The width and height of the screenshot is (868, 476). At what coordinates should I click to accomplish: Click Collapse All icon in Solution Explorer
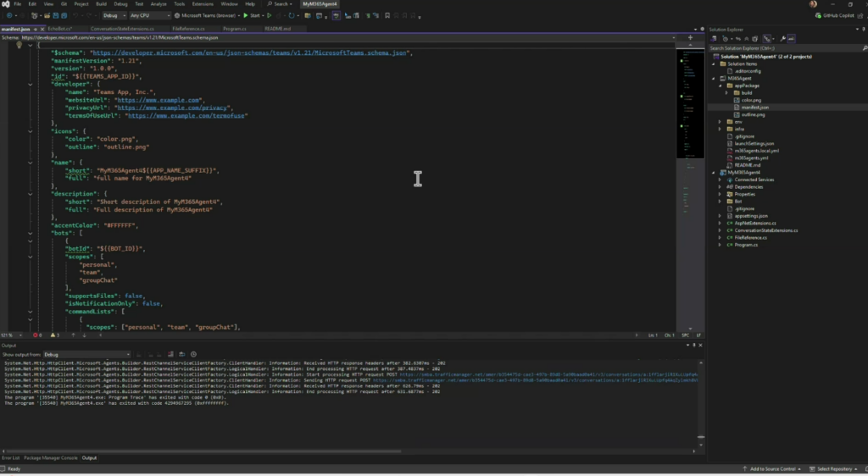(x=747, y=39)
